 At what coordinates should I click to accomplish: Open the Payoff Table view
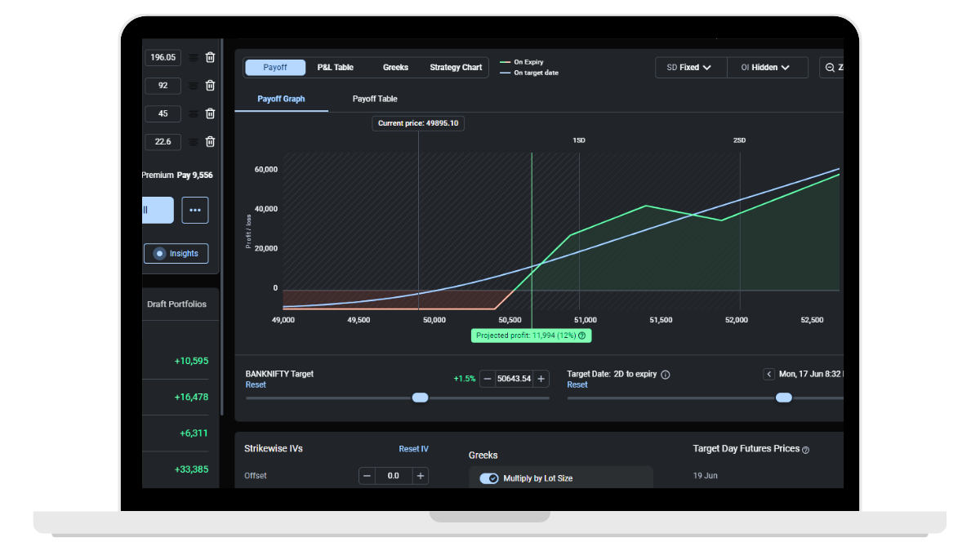374,99
